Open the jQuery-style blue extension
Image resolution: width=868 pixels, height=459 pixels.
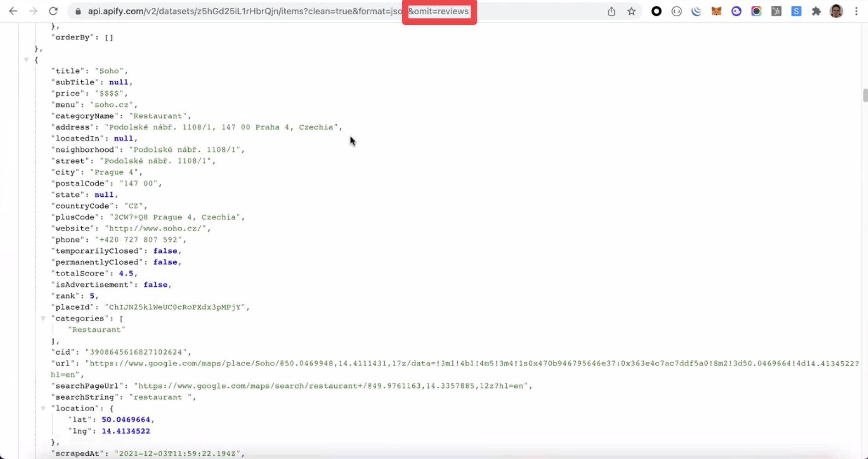[696, 11]
